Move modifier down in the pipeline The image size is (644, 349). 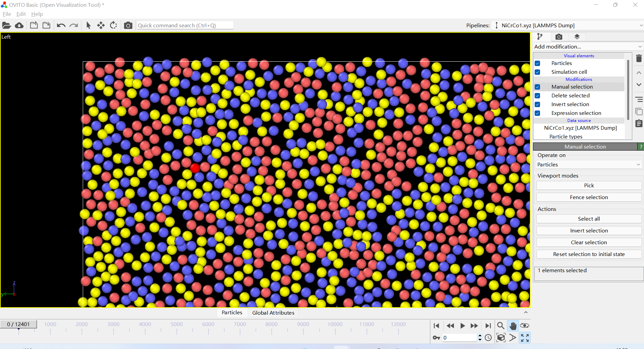click(x=639, y=85)
